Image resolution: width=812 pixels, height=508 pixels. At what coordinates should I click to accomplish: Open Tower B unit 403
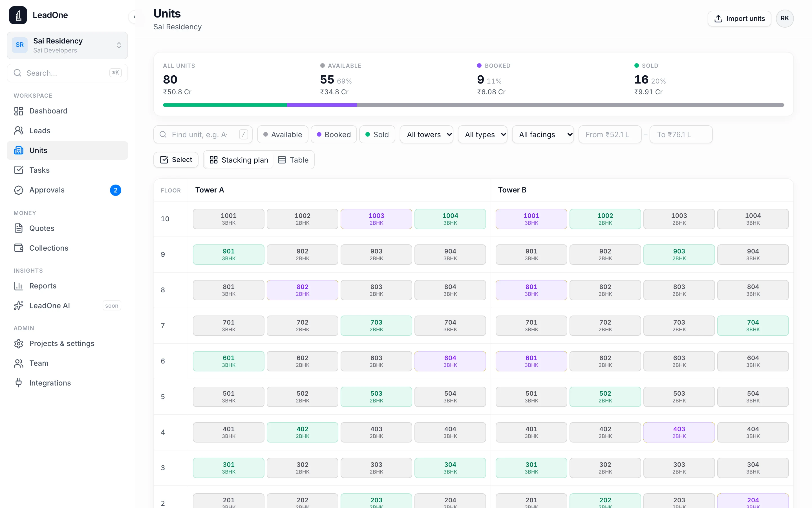coord(679,432)
